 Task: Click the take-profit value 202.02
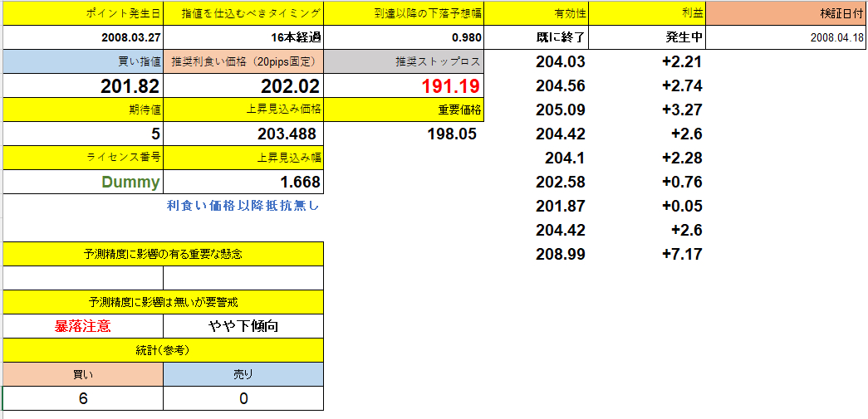tap(243, 85)
